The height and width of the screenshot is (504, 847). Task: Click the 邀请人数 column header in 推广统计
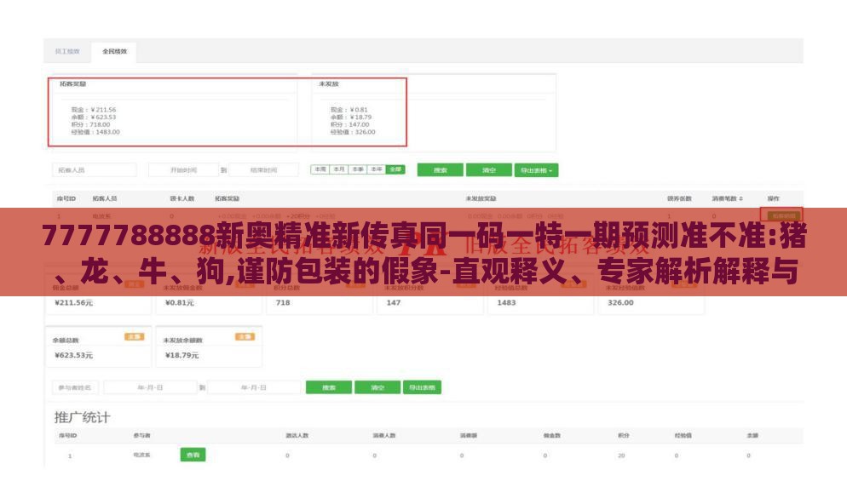pyautogui.click(x=297, y=436)
